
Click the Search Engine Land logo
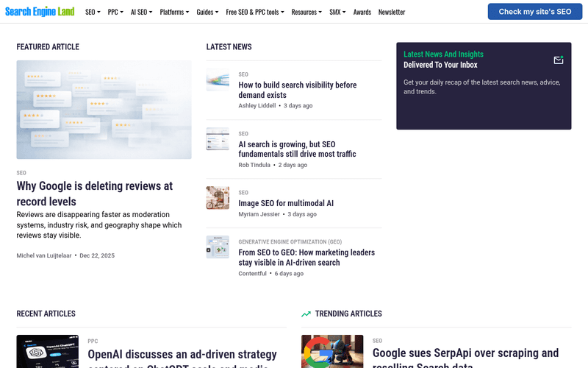pyautogui.click(x=40, y=12)
